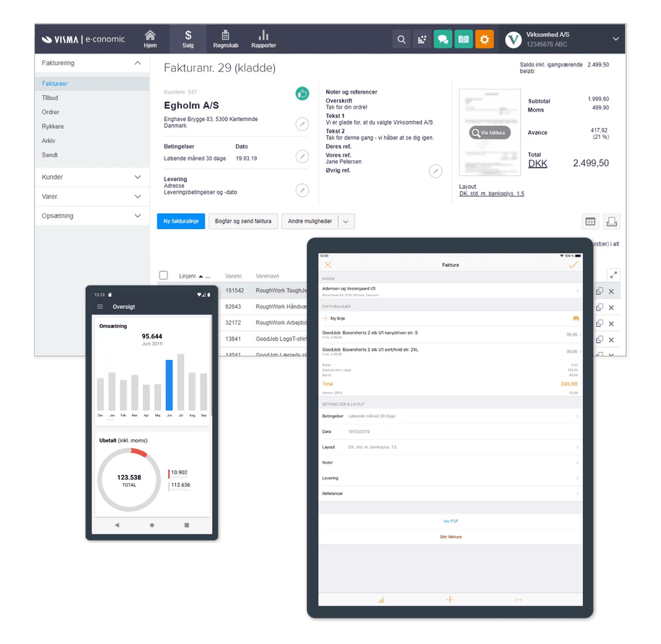Open the Virksomhed A/S account dropdown
Image resolution: width=661 pixels, height=644 pixels.
615,39
